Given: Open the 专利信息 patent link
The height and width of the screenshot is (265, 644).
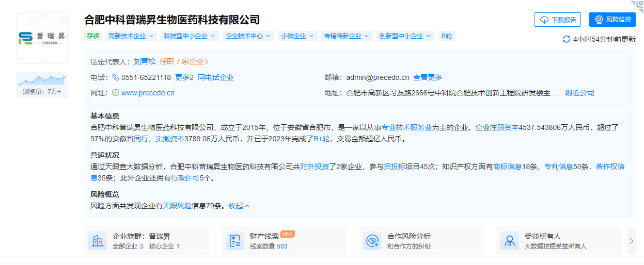Looking at the screenshot, I should coord(559,167).
